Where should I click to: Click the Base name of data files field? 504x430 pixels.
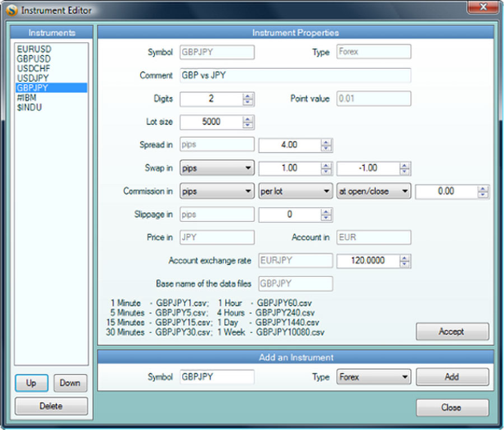pyautogui.click(x=295, y=284)
